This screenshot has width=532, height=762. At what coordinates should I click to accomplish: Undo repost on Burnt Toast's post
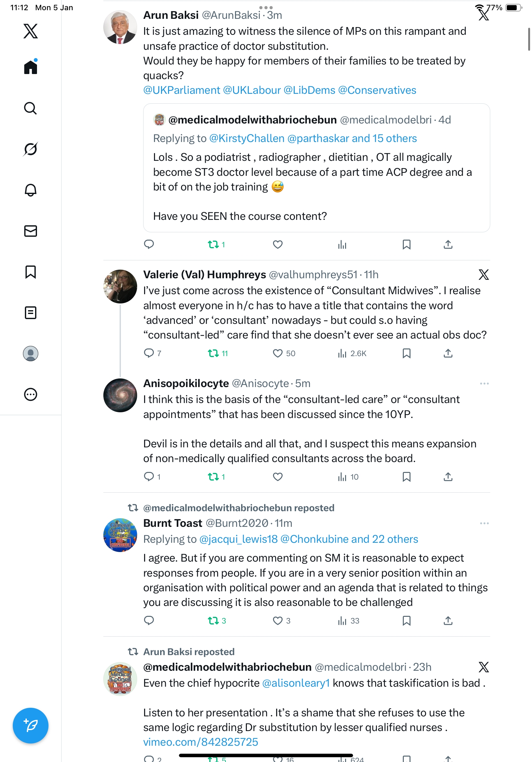pyautogui.click(x=213, y=621)
